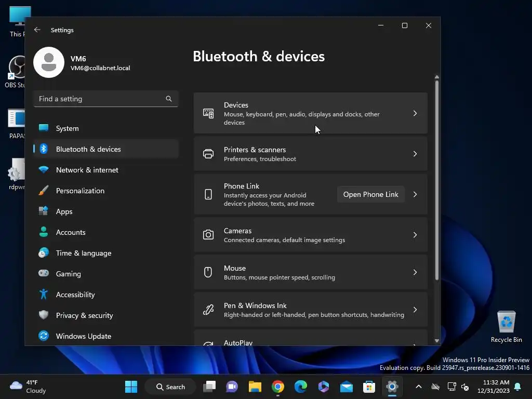
Task: Select Windows Update in sidebar
Action: 106,336
